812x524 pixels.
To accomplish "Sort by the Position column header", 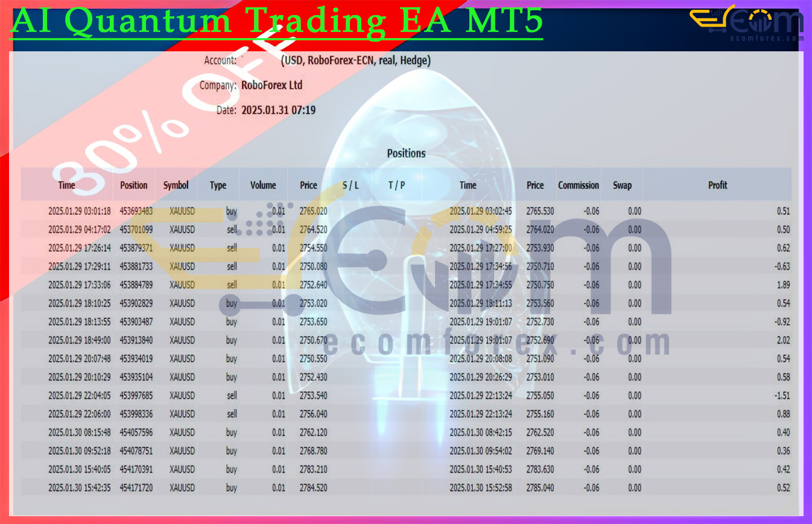I will tap(134, 185).
